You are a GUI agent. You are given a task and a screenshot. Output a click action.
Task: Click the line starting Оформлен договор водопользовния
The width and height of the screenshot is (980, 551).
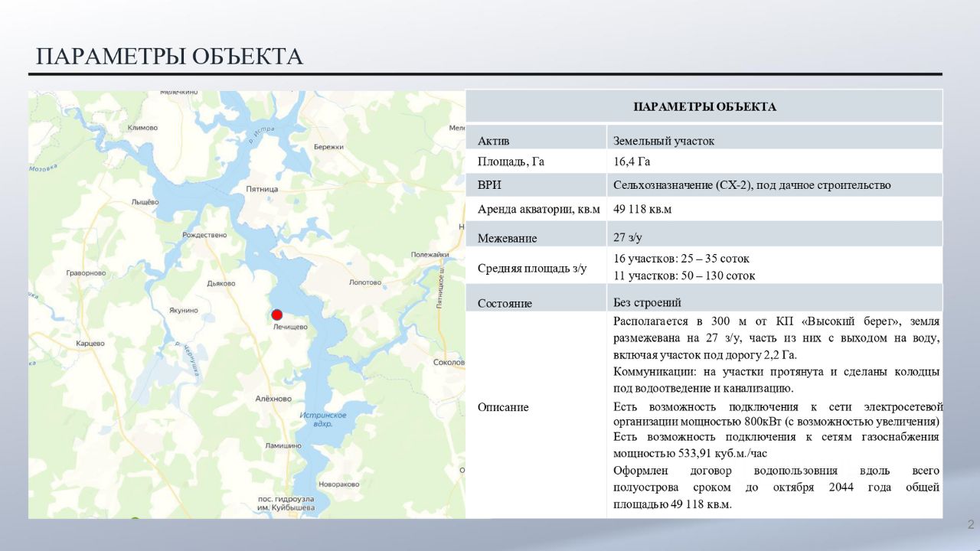point(776,471)
